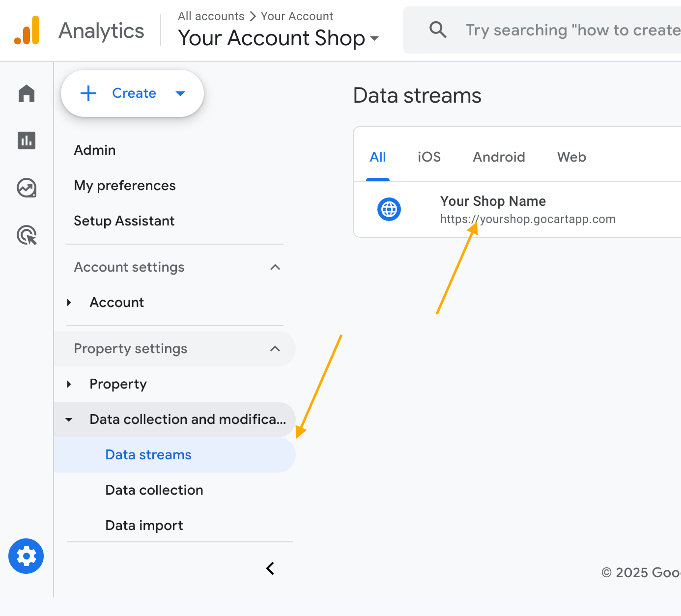The height and width of the screenshot is (616, 681).
Task: Collapse the Data collection and modification arrow
Action: (x=69, y=420)
